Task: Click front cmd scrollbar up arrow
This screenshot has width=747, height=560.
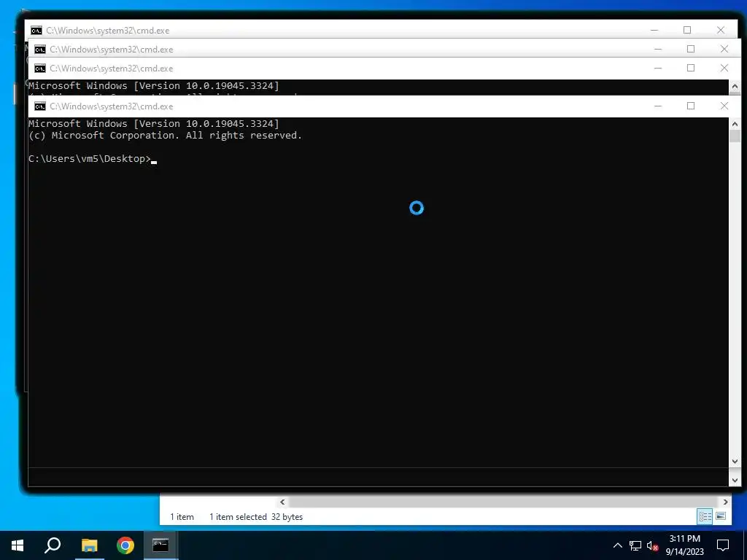Action: [x=735, y=124]
